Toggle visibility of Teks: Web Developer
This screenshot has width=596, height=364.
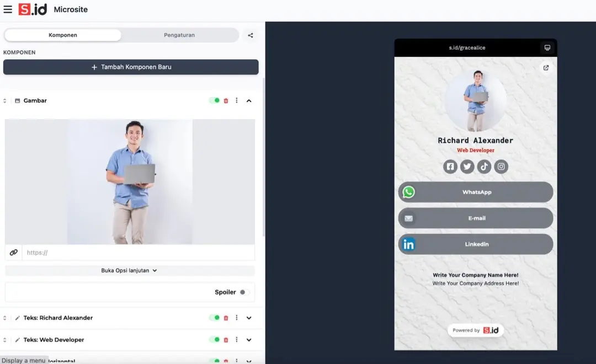pyautogui.click(x=215, y=340)
